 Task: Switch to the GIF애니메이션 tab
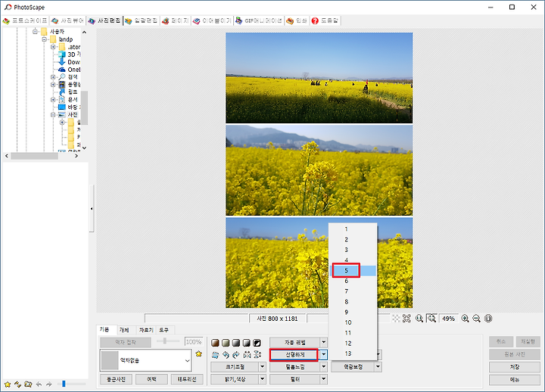259,21
